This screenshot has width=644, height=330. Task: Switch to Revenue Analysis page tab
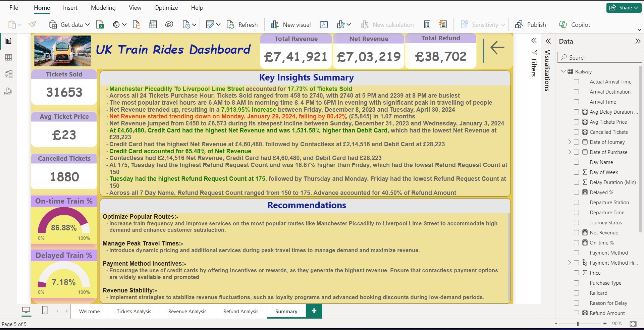(x=187, y=311)
